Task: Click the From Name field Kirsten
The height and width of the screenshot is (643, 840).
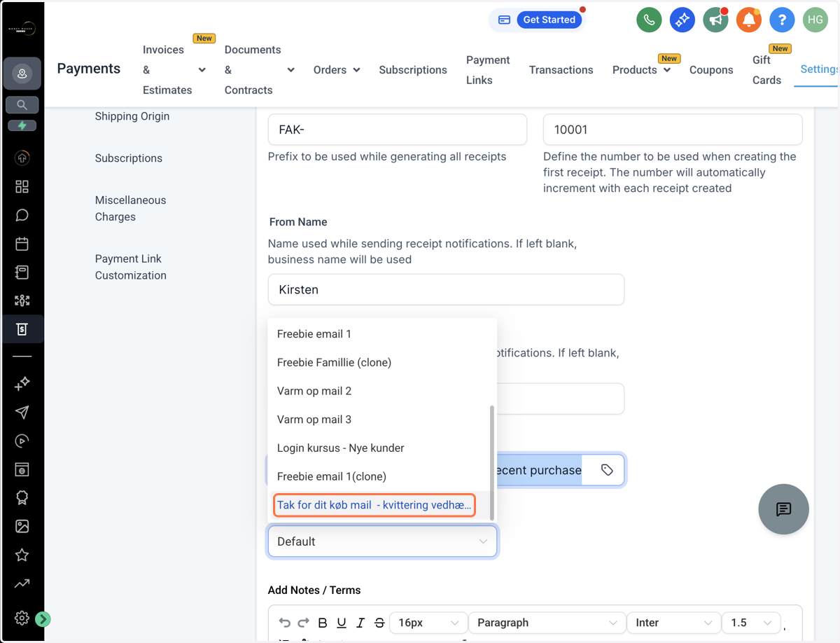Action: [x=446, y=289]
